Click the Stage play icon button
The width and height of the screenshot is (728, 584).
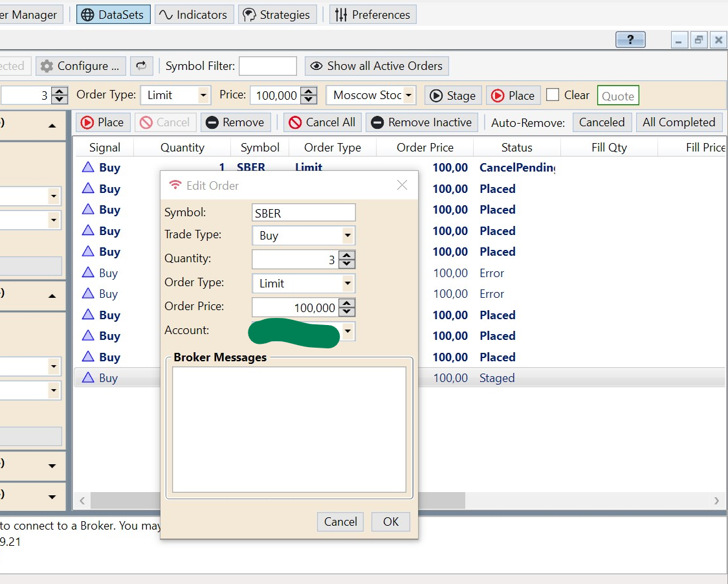pos(453,95)
